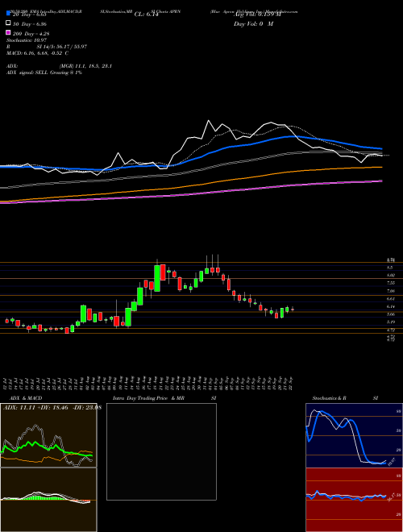
Task: Click the '(MGR) 11.1, 18.5, 23.1' ADX values
Action: (85, 66)
